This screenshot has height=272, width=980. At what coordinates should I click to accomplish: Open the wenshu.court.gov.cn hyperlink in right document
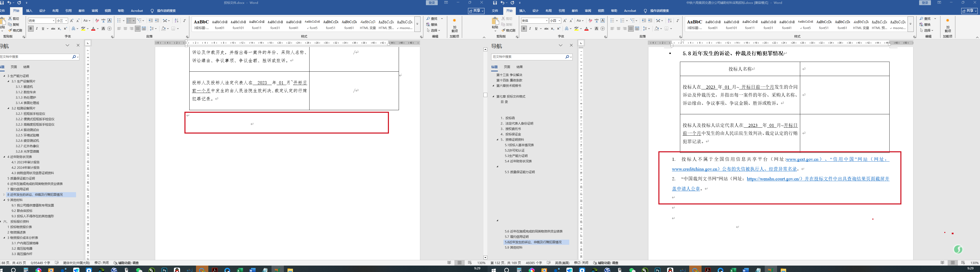773,179
